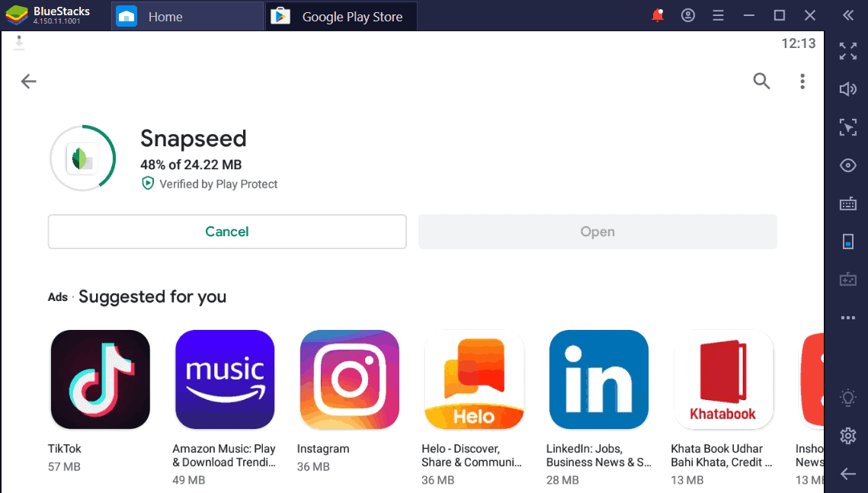
Task: Click 'Khata Book Udhar Bahi Khata' title
Action: coord(722,456)
